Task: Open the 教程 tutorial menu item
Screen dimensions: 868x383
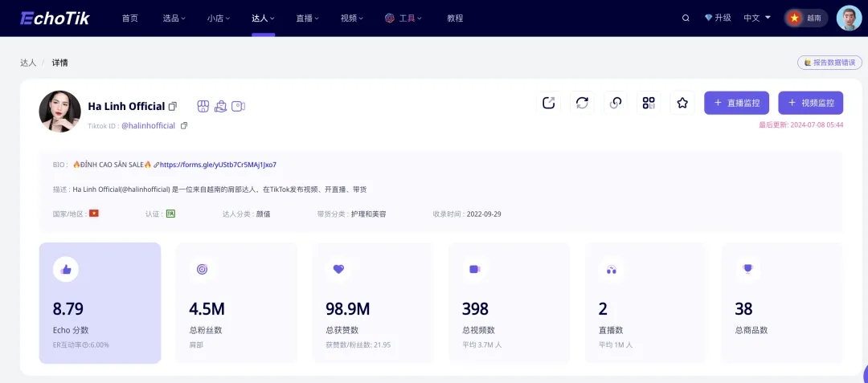Action: (x=455, y=18)
